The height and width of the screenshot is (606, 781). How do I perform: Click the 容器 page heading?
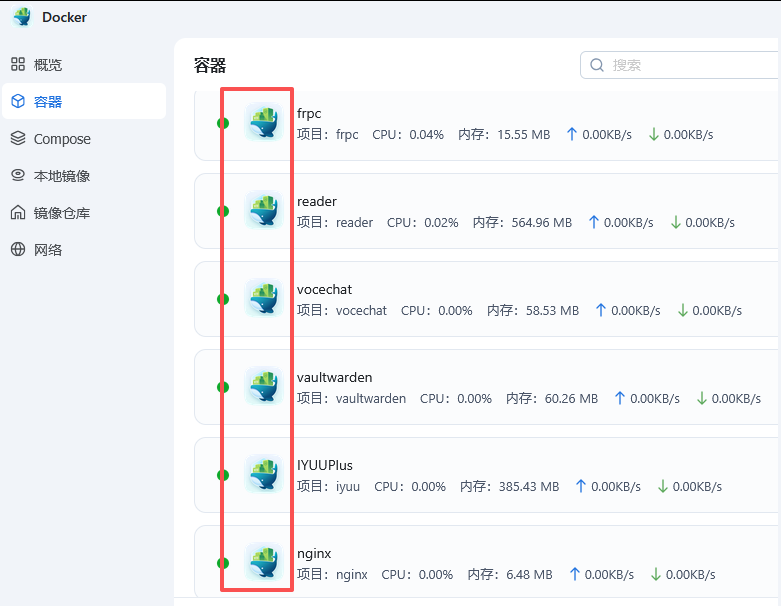210,65
